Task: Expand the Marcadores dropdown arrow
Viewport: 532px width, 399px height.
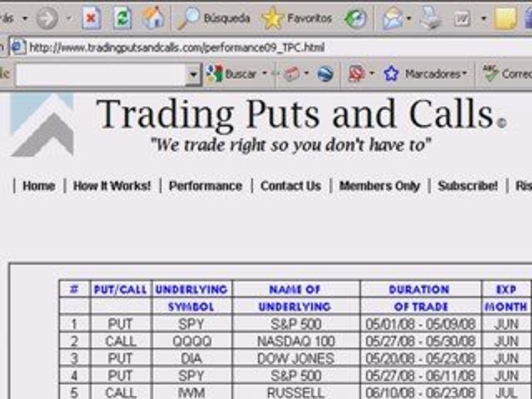Action: 464,73
